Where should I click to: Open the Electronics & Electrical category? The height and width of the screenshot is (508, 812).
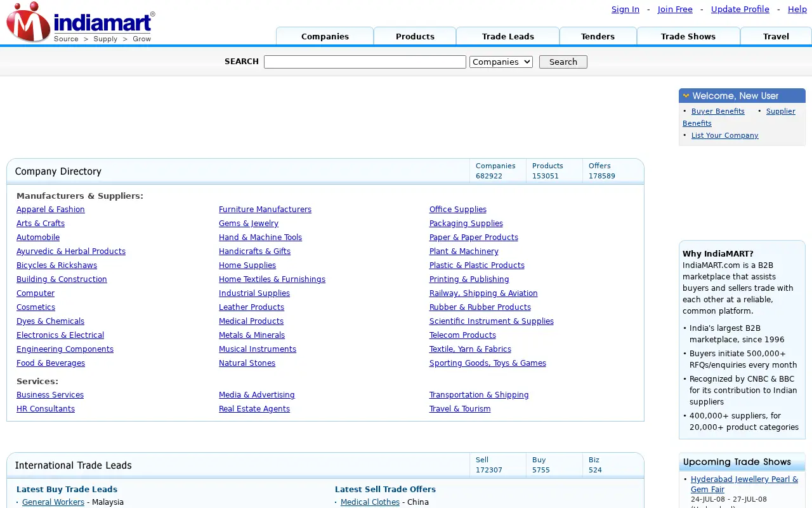pos(60,335)
